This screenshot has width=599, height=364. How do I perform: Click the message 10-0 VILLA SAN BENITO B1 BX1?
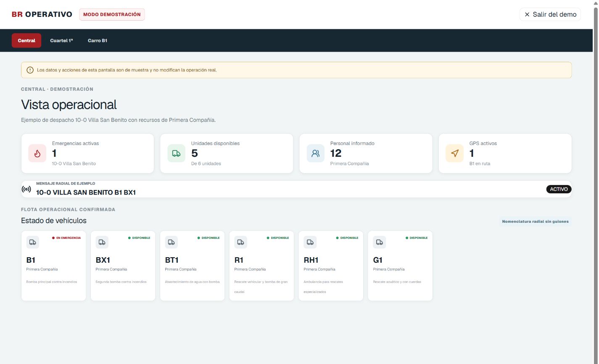[86, 193]
